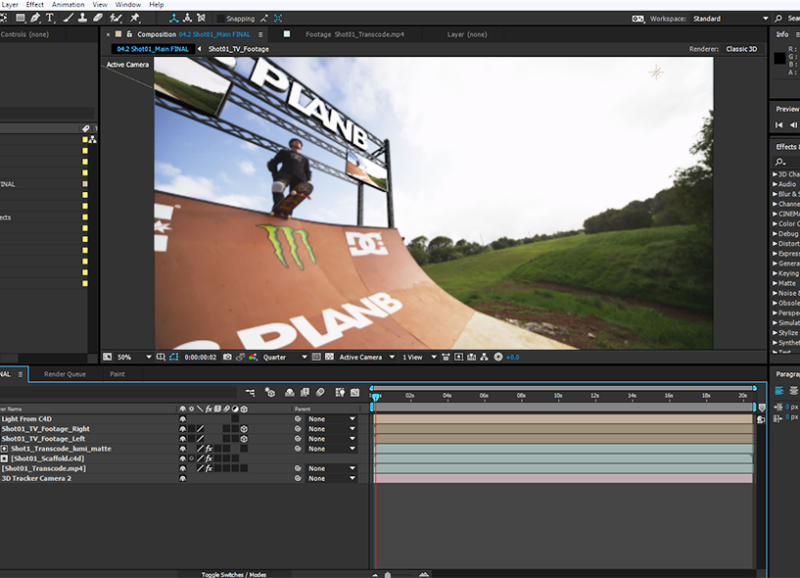Click the current time indicator playhead
The height and width of the screenshot is (578, 800).
[376, 397]
